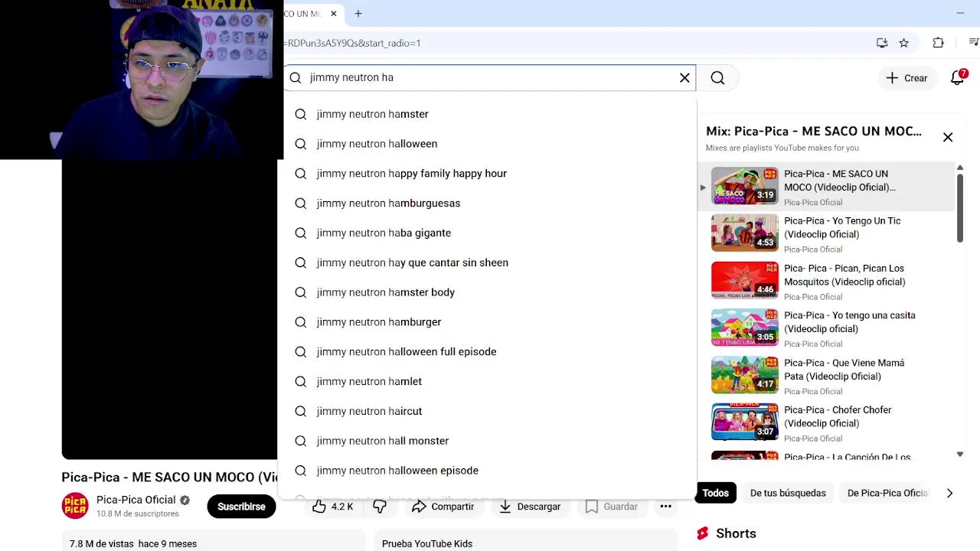Open Pica-Pica Oficial channel avatar
The height and width of the screenshot is (551, 980).
pos(75,506)
